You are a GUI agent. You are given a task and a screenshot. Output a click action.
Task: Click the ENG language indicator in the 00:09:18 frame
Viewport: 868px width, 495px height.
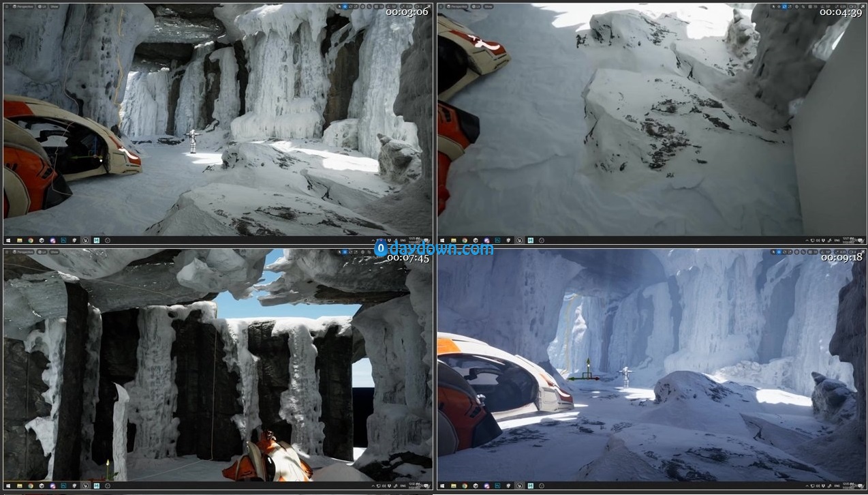[x=837, y=487]
